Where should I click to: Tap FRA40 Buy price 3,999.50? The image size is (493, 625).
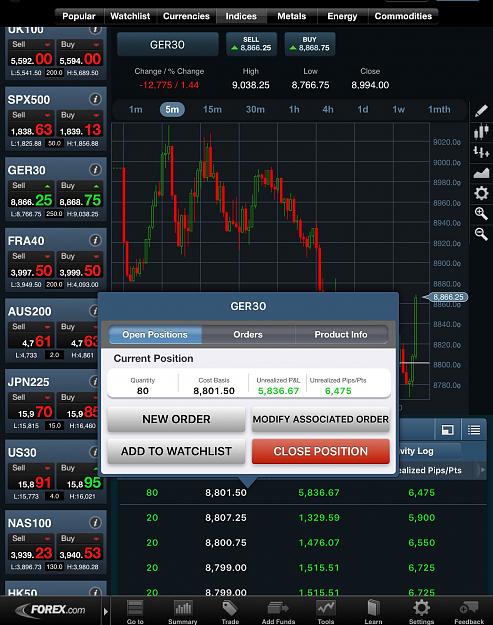click(80, 265)
